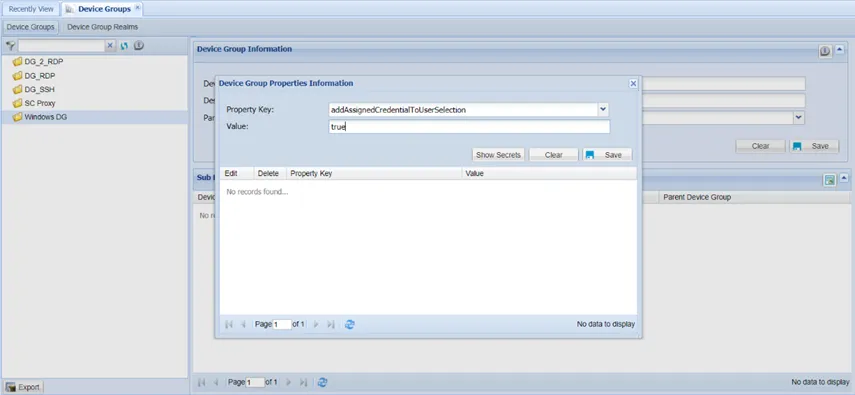855x395 pixels.
Task: Refresh the Sub Device Groups grid at bottom
Action: pos(323,382)
